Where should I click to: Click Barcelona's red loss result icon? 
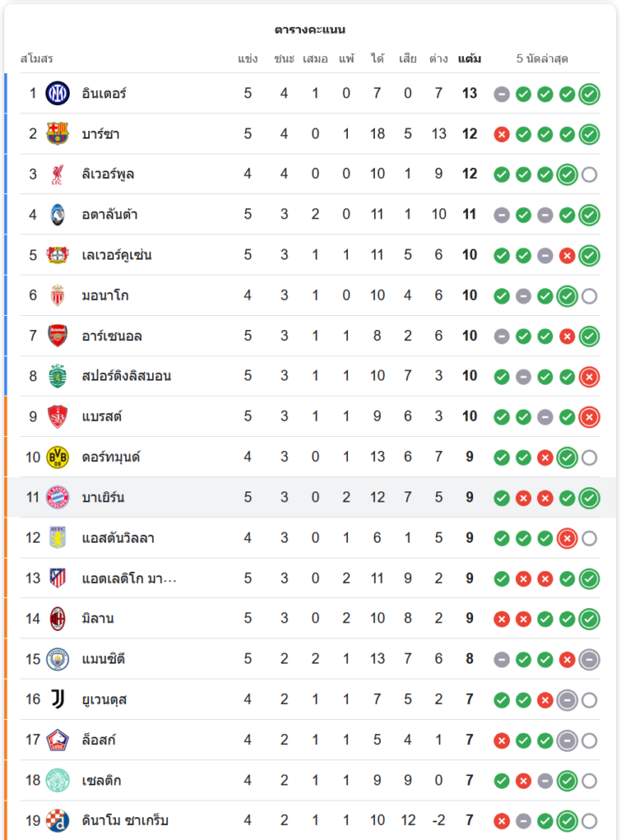[502, 134]
